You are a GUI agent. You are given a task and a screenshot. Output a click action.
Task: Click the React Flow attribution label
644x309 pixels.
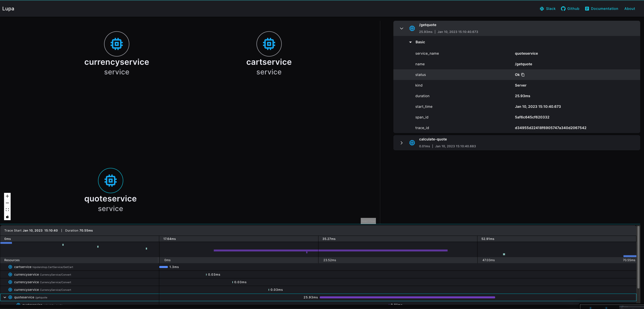click(368, 221)
